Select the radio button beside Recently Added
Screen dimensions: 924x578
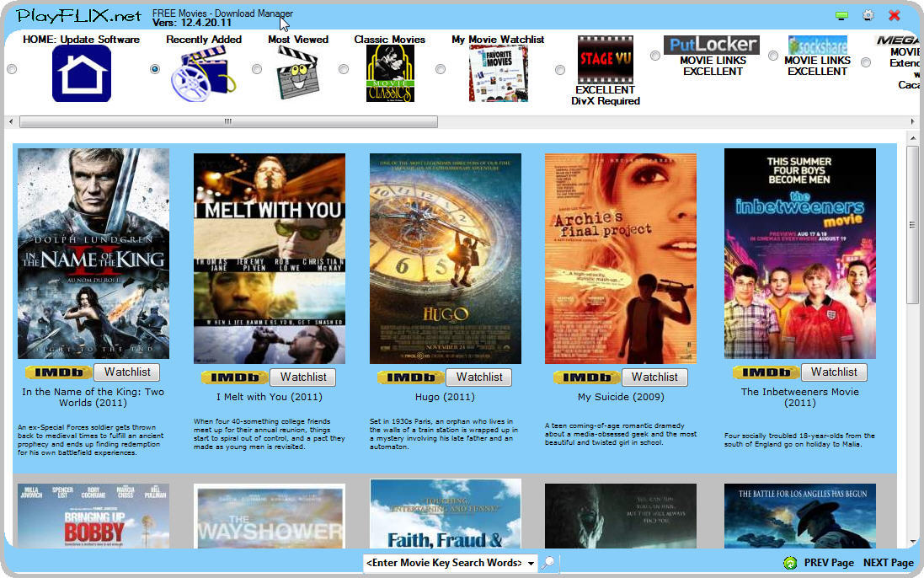coord(153,70)
